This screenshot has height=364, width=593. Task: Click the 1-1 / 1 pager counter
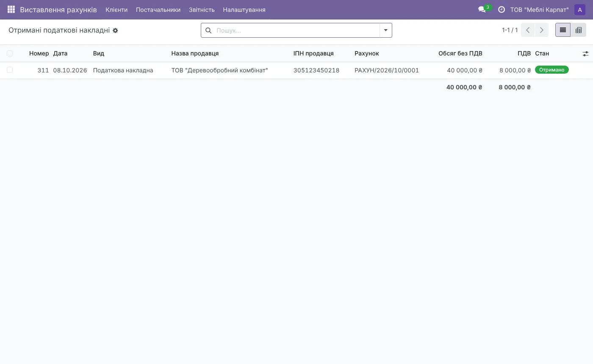pyautogui.click(x=510, y=30)
